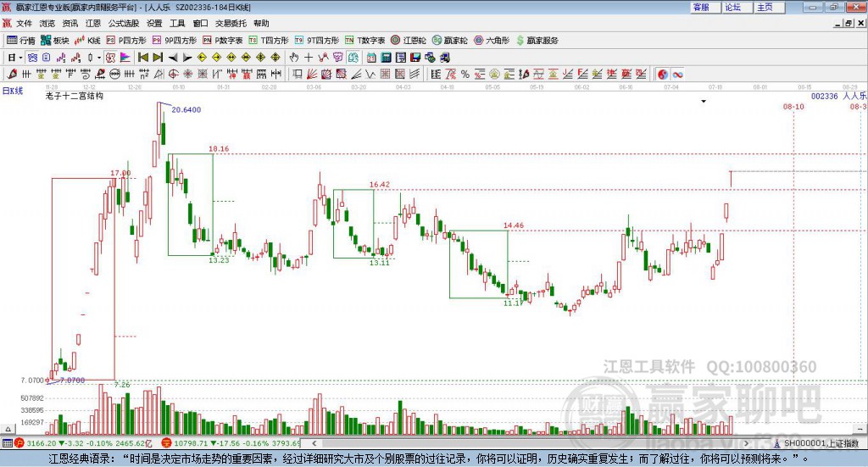Click the 7.0700 low price label

[73, 381]
